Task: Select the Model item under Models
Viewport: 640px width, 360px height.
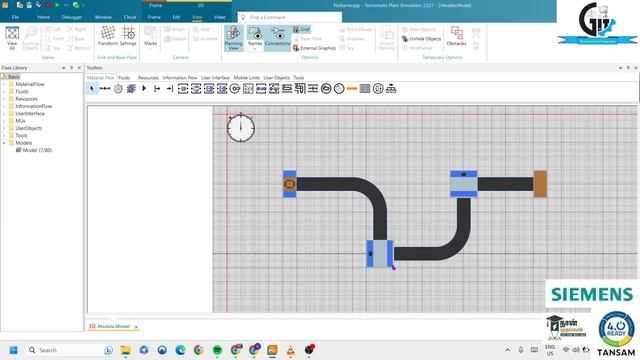Action: [x=34, y=150]
